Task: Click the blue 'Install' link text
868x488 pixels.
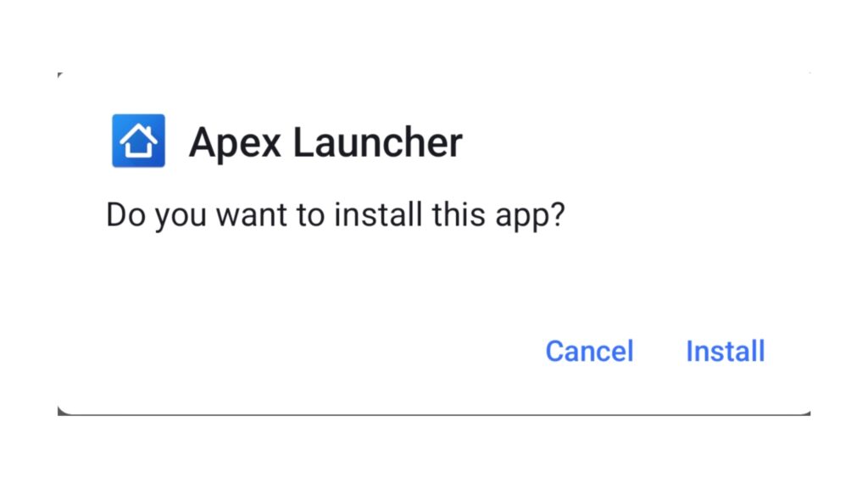Action: [726, 351]
